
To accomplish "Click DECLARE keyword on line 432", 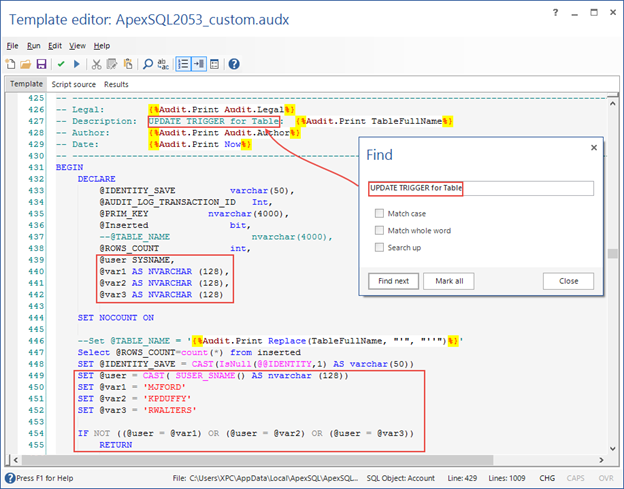I will 96,179.
